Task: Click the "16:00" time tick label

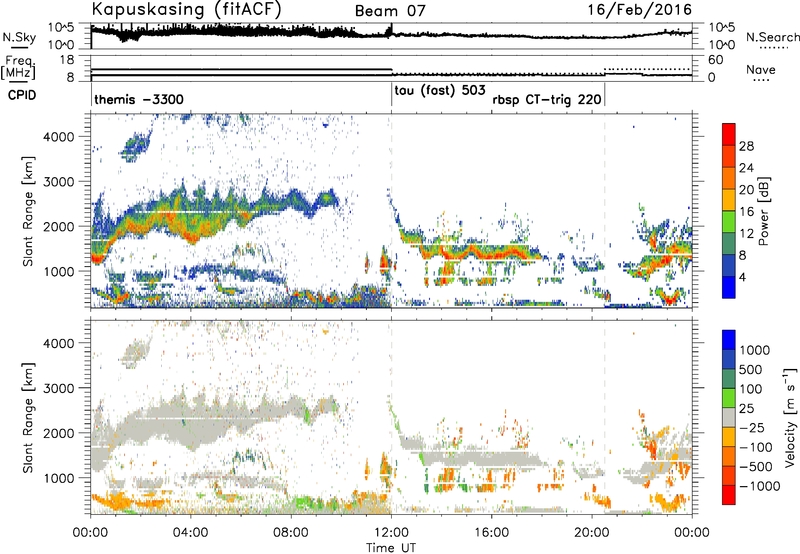Action: 491,533
